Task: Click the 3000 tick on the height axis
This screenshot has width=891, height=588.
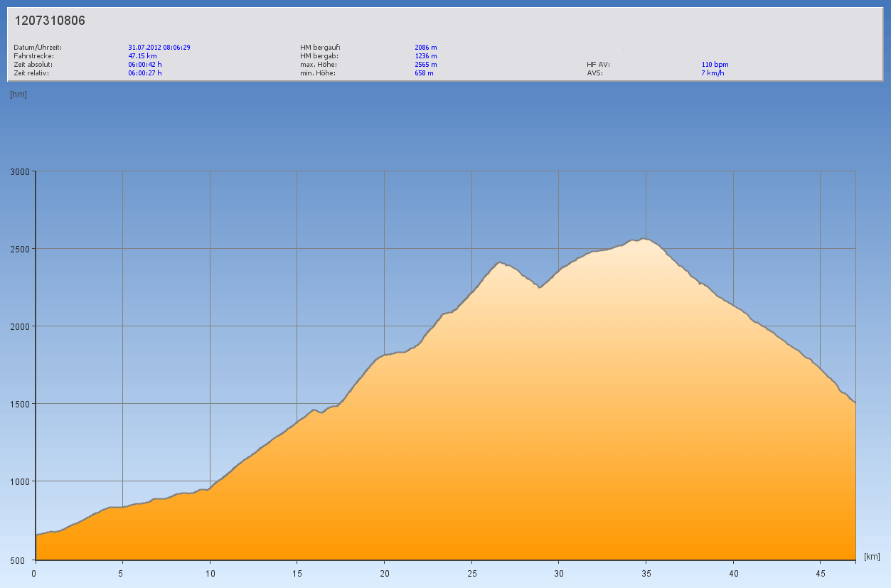Action: (x=18, y=171)
